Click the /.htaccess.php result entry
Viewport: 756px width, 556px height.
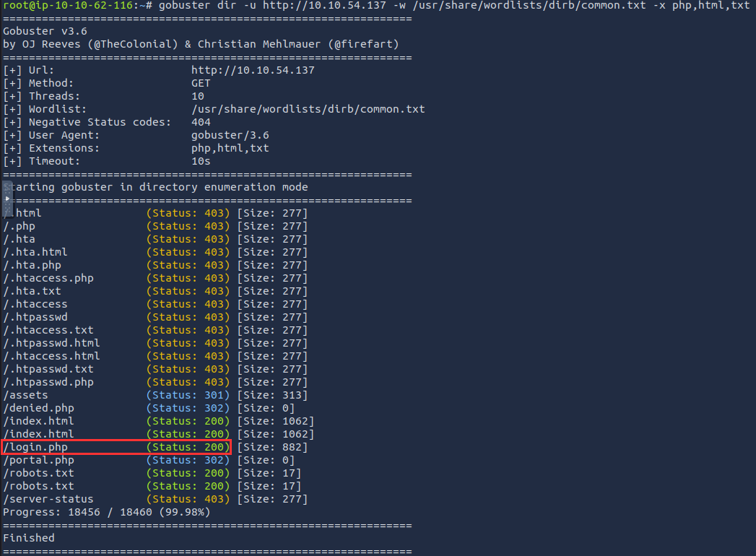48,278
